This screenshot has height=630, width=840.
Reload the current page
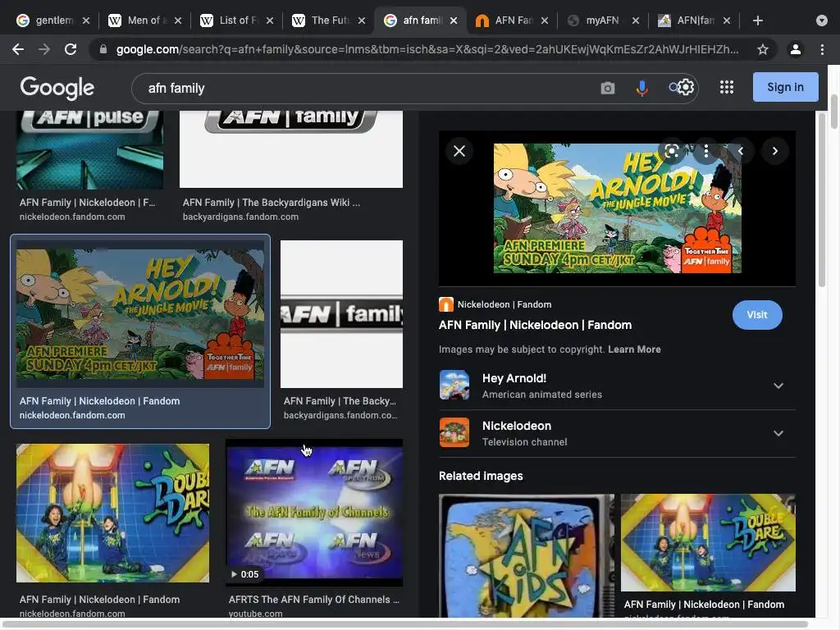coord(71,49)
